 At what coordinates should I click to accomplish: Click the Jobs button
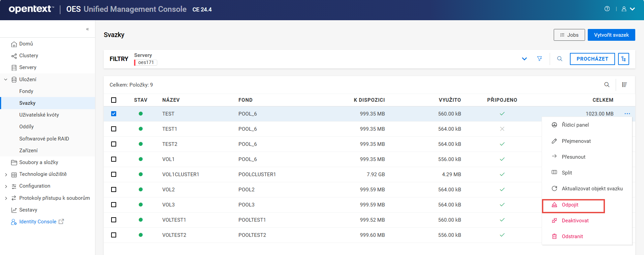pyautogui.click(x=569, y=35)
